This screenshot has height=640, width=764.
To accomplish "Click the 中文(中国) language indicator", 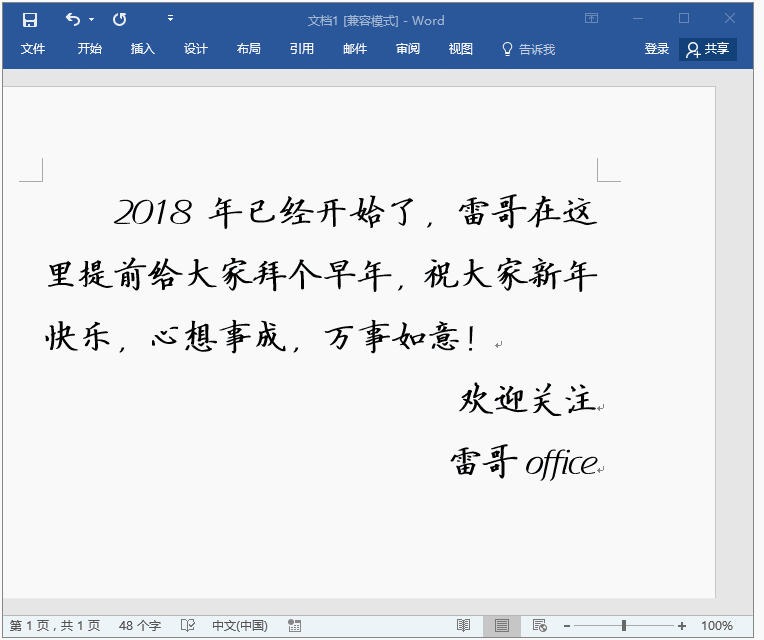I will (x=240, y=625).
